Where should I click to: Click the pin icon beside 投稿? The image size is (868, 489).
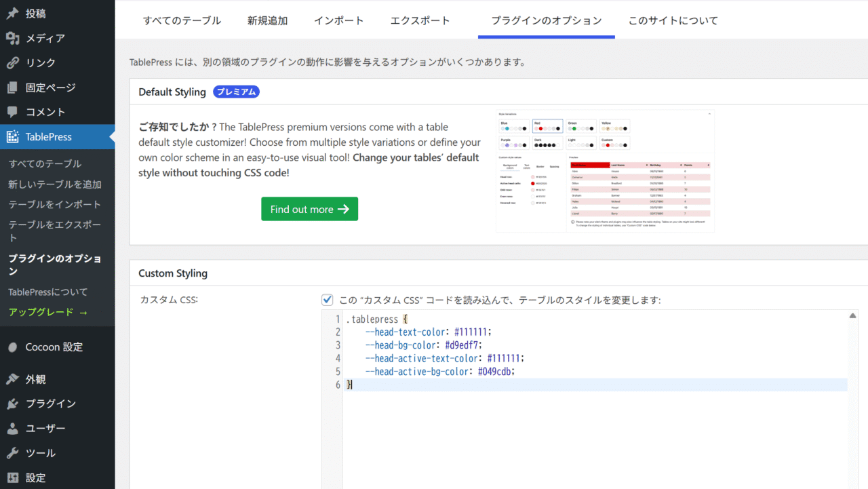[x=12, y=14]
